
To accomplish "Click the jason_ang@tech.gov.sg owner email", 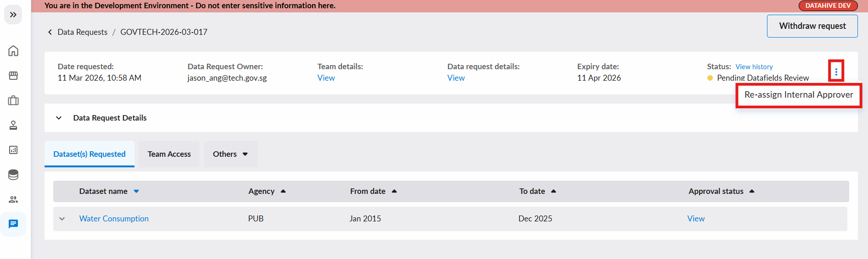I will pyautogui.click(x=227, y=78).
